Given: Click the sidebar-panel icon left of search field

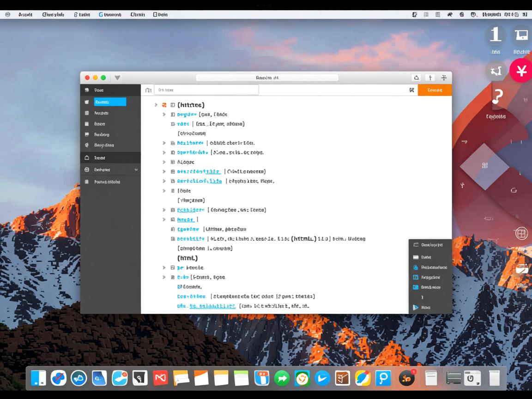Looking at the screenshot, I should [x=148, y=90].
